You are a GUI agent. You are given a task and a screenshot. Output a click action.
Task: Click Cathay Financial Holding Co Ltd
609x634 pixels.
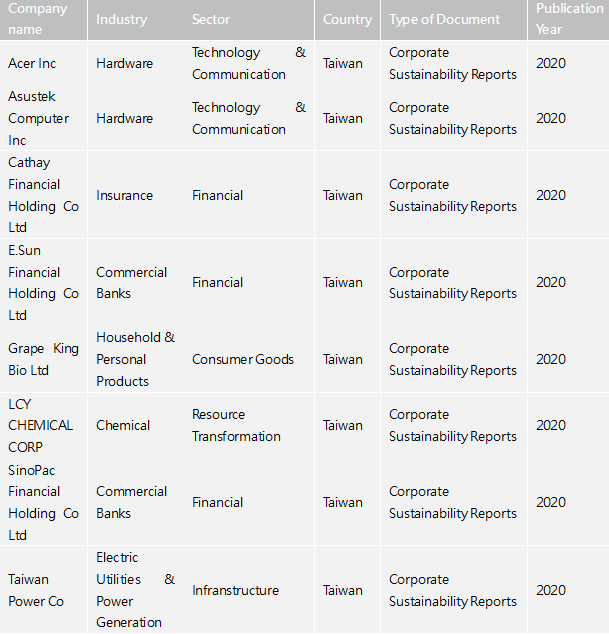(x=43, y=195)
